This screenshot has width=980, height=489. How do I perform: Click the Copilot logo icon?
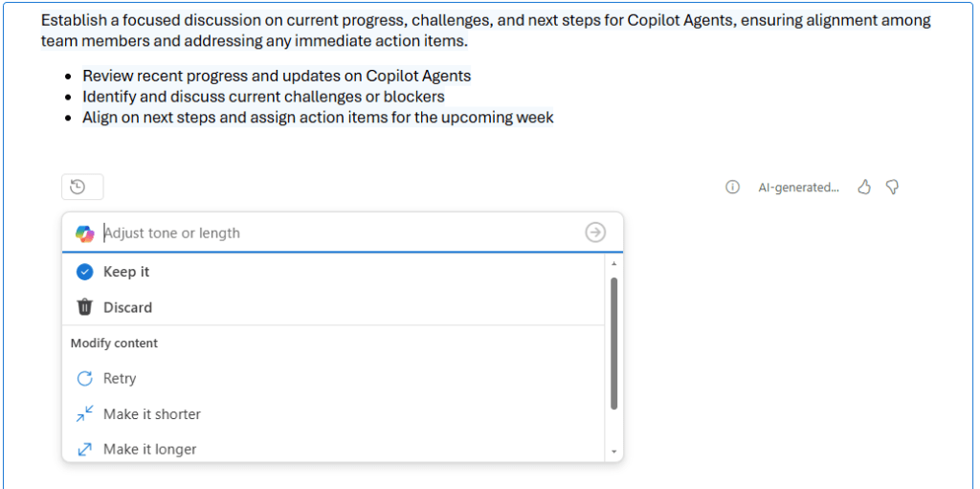point(84,233)
